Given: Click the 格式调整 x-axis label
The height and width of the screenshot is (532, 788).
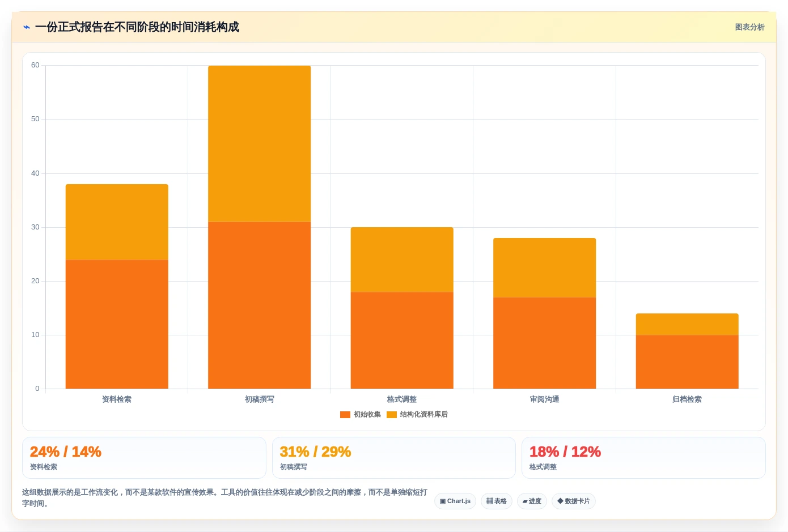Looking at the screenshot, I should point(402,399).
